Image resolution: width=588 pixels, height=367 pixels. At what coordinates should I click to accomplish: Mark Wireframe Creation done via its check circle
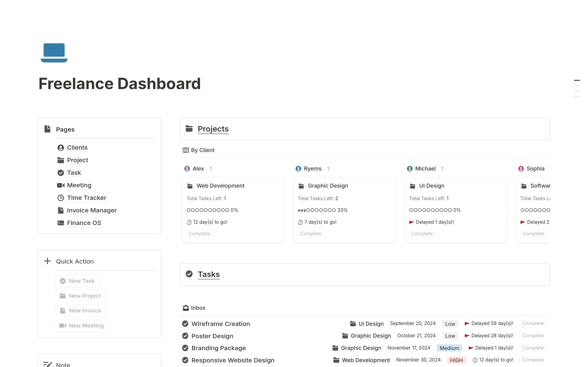click(185, 323)
